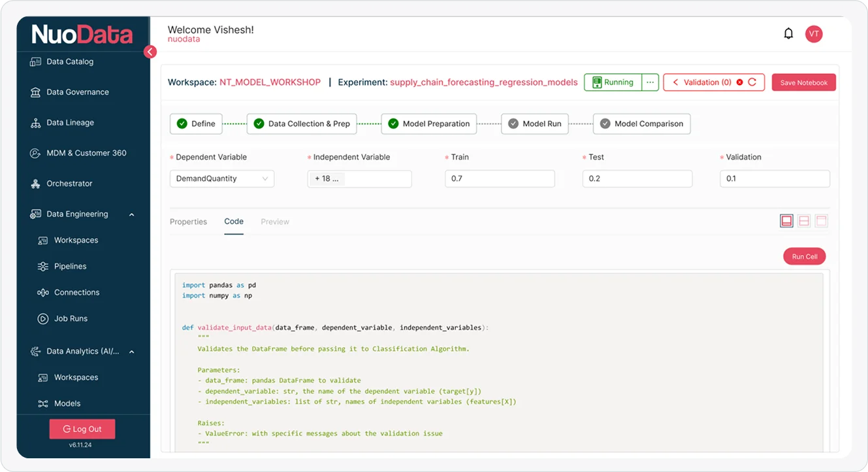Open Orchestrator in sidebar

69,184
